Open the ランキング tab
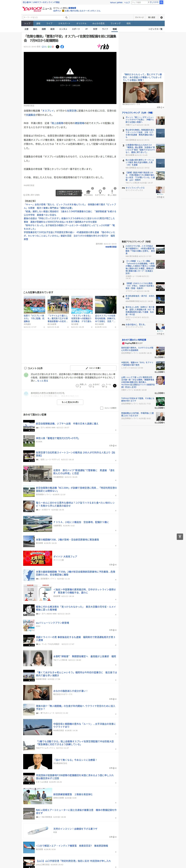 pyautogui.click(x=115, y=23)
